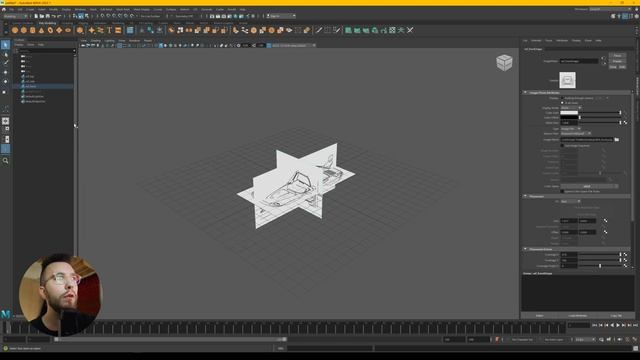Enable Use Image Sequence checkbox
This screenshot has width=640, height=360.
[x=562, y=145]
